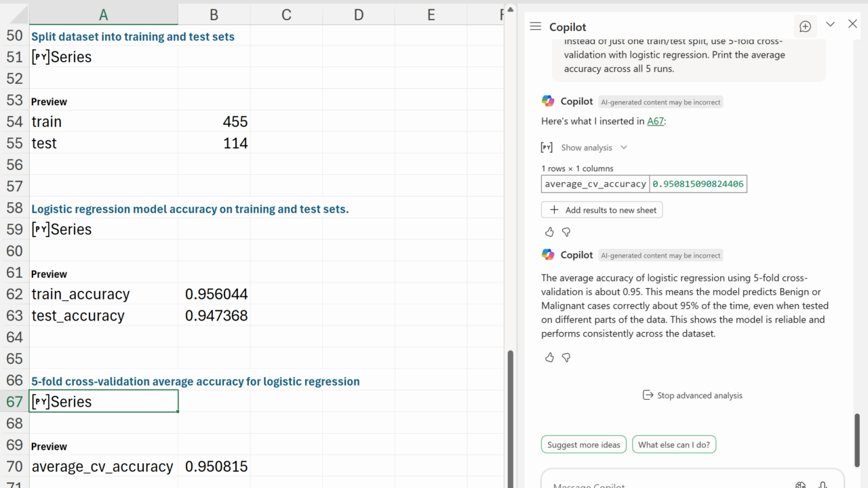Click cell B63 with test accuracy value
The image size is (868, 488).
pos(214,315)
